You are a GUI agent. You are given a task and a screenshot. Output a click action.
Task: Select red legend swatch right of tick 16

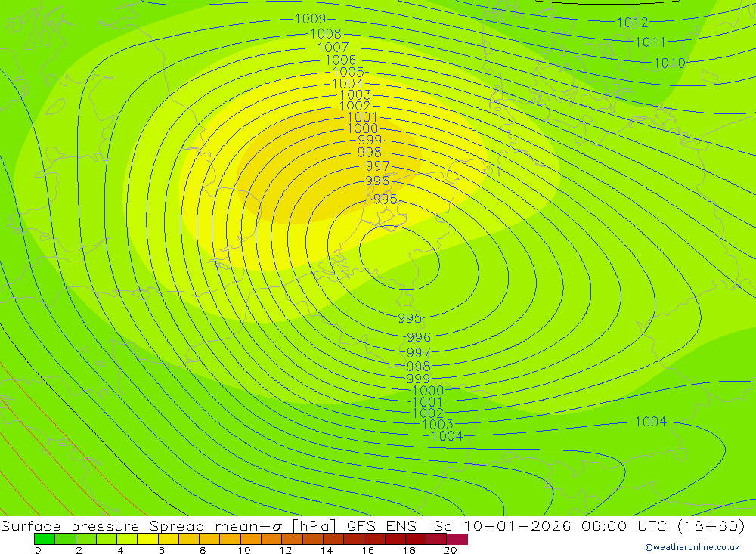[374, 539]
